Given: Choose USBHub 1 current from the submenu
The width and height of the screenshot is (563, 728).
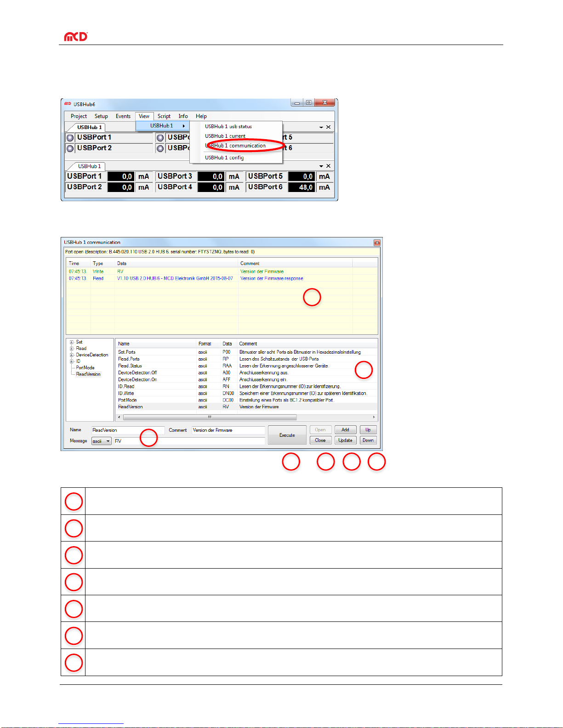Looking at the screenshot, I should (x=225, y=136).
